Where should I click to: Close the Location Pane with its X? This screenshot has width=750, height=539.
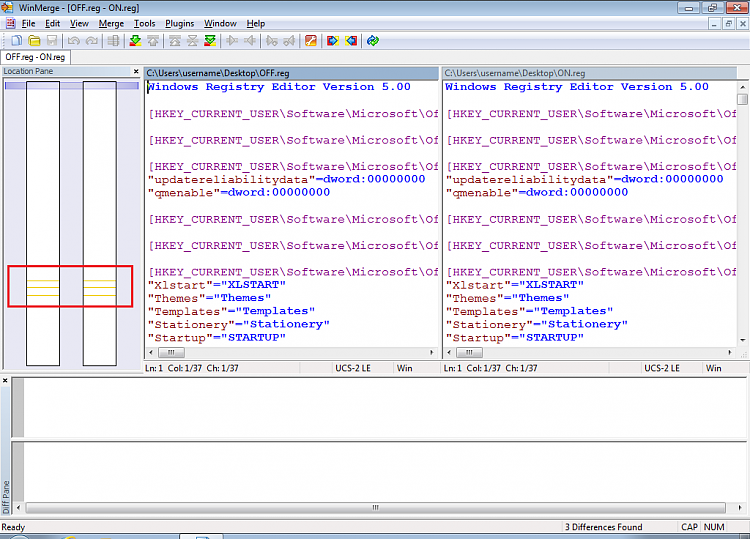[x=136, y=71]
